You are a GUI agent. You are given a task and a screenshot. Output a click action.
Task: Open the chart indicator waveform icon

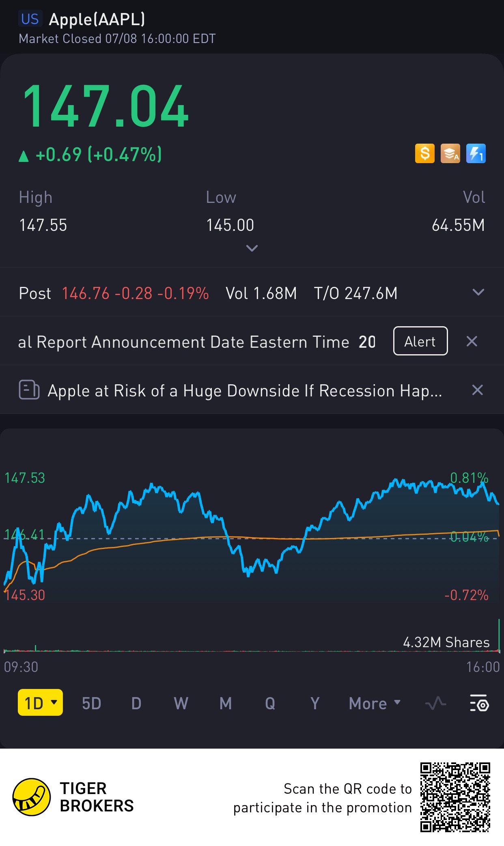(x=436, y=703)
